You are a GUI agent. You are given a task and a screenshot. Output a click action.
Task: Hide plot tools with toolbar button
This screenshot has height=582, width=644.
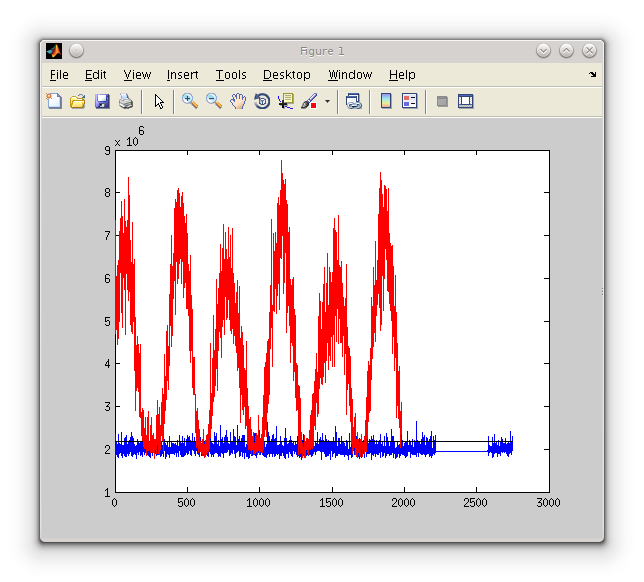tap(442, 101)
